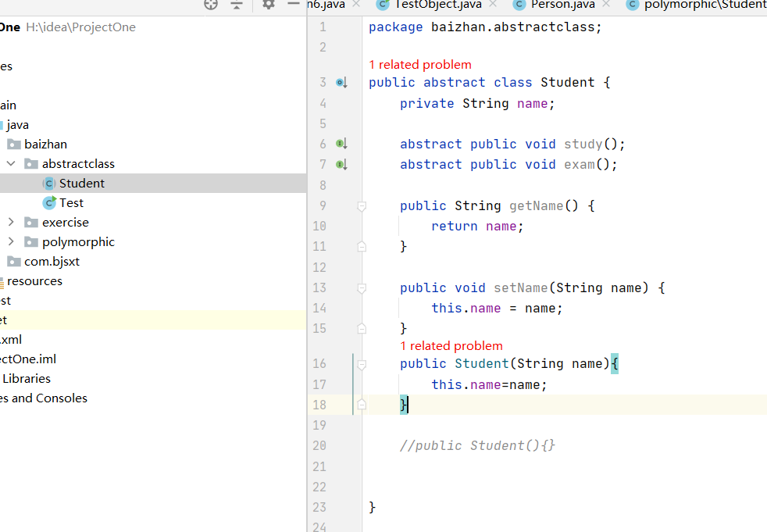Click the baizhan package folder icon
The width and height of the screenshot is (767, 532).
pos(14,145)
